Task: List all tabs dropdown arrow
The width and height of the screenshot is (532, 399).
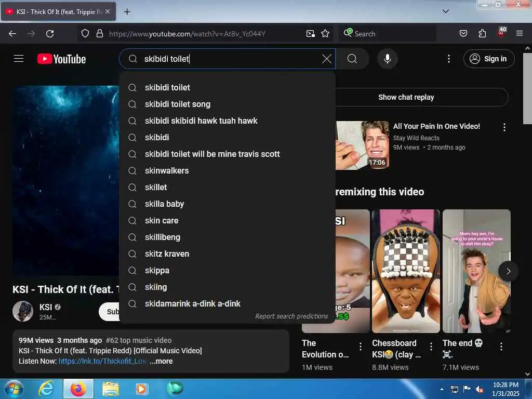Action: click(x=446, y=11)
